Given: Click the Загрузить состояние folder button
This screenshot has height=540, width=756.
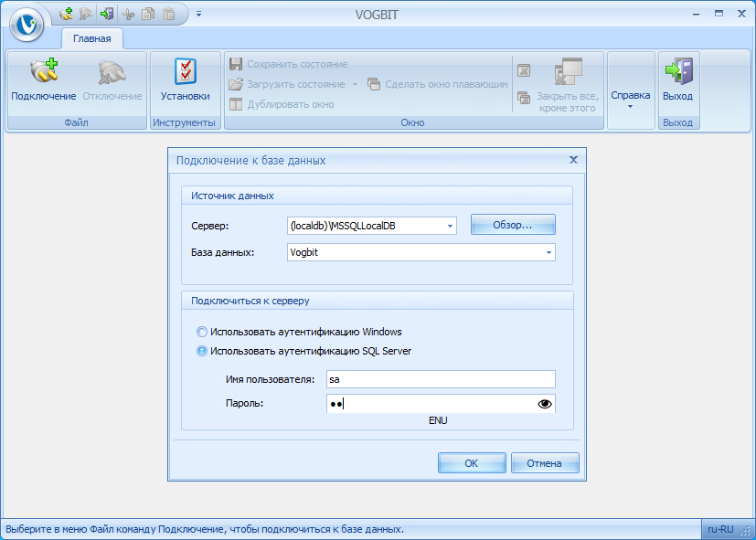Looking at the screenshot, I should tap(287, 84).
